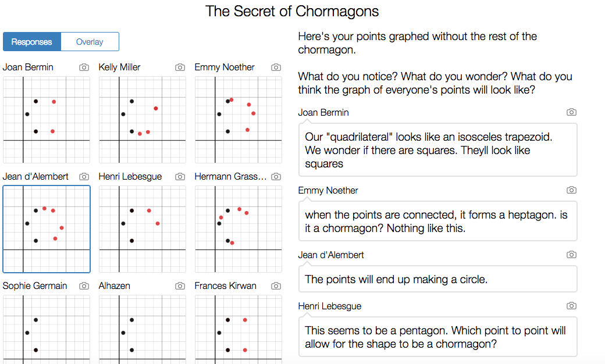Open Joan Bermin's graph thumbnail
Viewport: 605px width, 364px height.
pyautogui.click(x=47, y=120)
